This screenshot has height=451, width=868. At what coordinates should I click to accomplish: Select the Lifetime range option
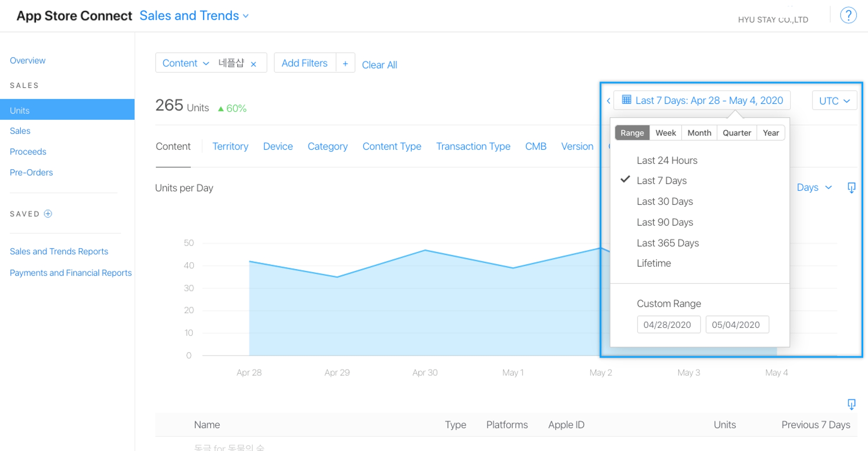(x=653, y=263)
